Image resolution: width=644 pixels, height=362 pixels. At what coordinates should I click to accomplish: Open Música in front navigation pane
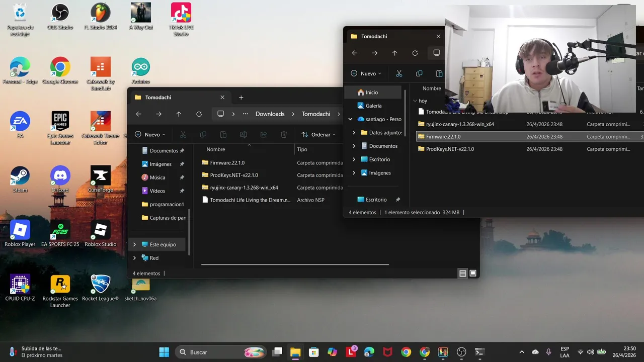pos(158,177)
